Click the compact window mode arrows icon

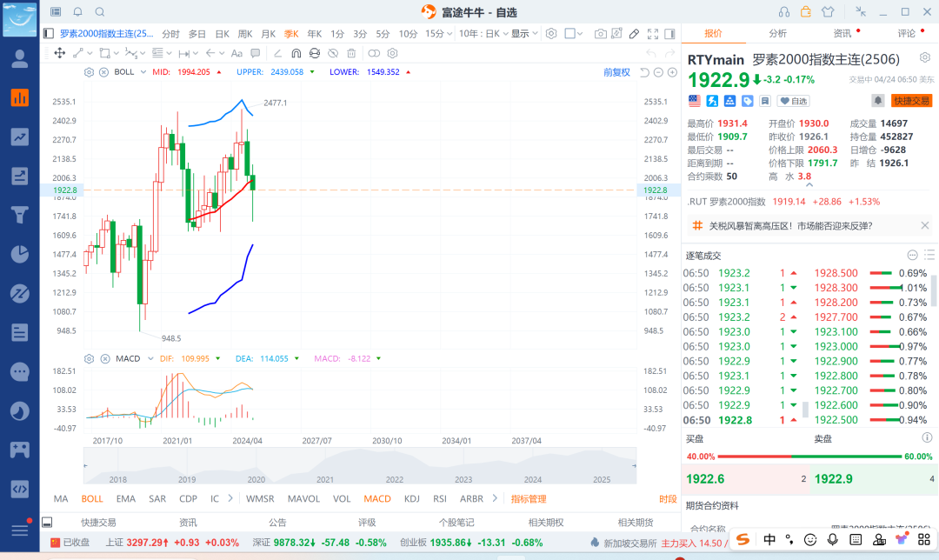[861, 12]
